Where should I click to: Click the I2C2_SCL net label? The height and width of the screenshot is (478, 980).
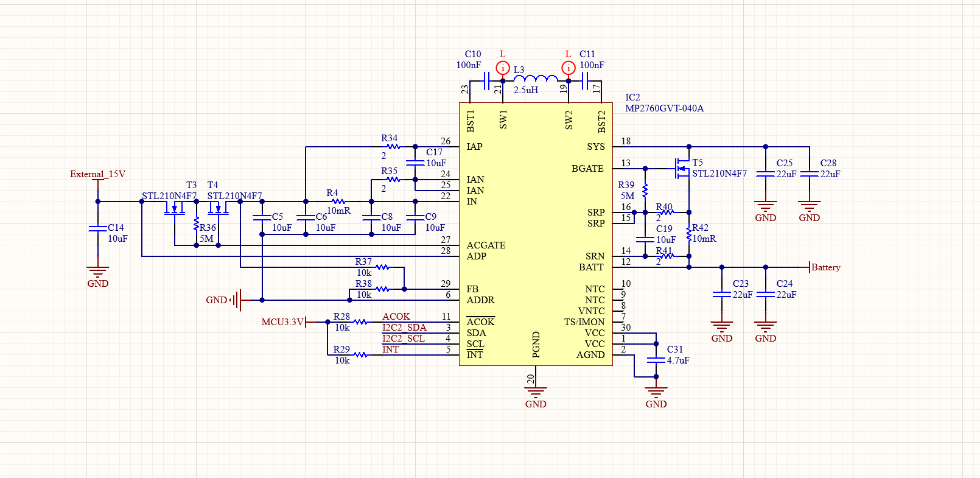404,339
